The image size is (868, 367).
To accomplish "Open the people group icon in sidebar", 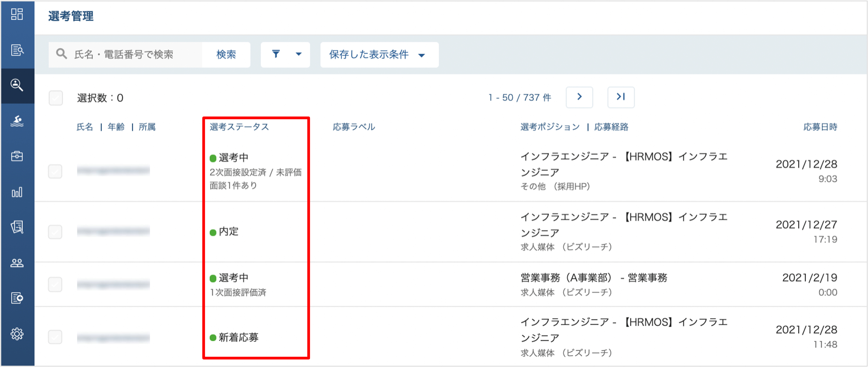I will click(x=17, y=263).
